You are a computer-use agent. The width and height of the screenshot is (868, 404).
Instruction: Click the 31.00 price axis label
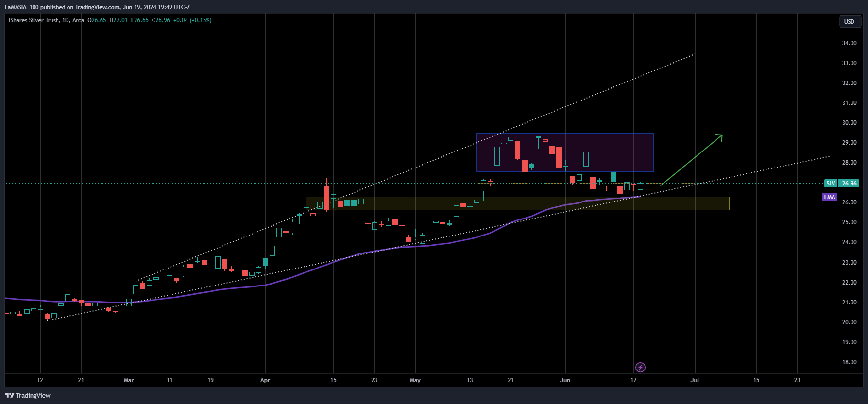pos(849,103)
